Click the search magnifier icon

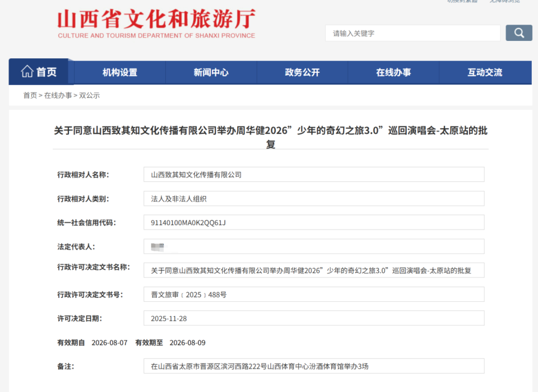click(x=518, y=33)
